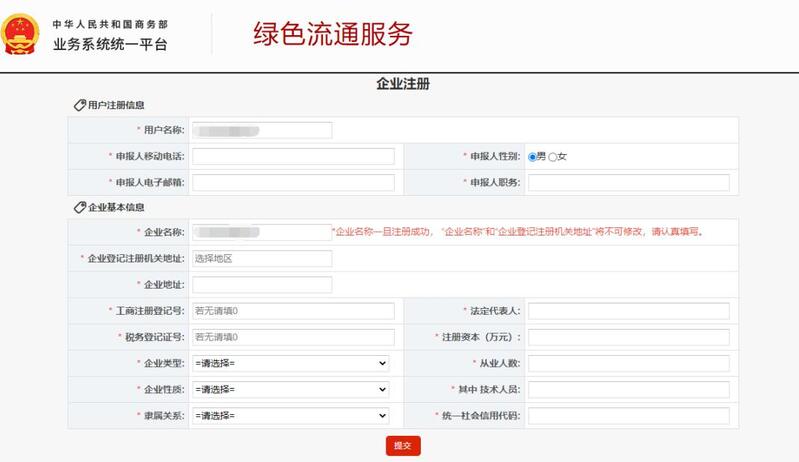Click the tag icon beside 企业基本信息
The height and width of the screenshot is (462, 799).
80,207
